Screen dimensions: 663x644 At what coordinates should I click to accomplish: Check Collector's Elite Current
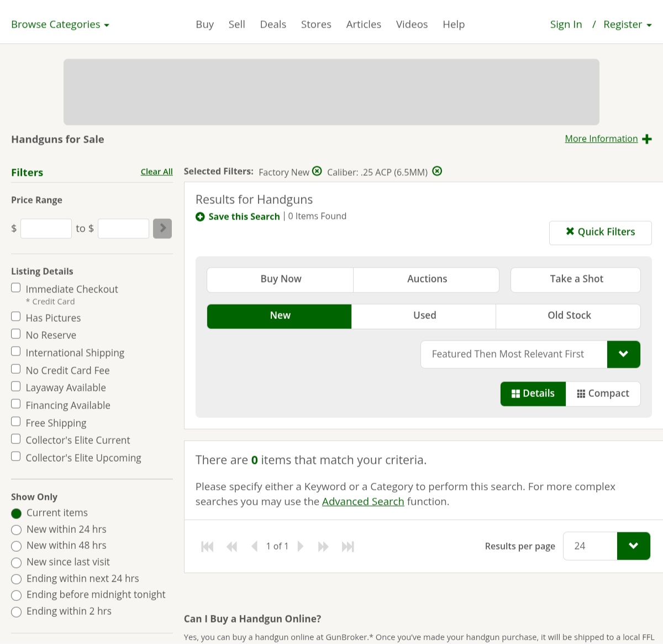coord(16,439)
